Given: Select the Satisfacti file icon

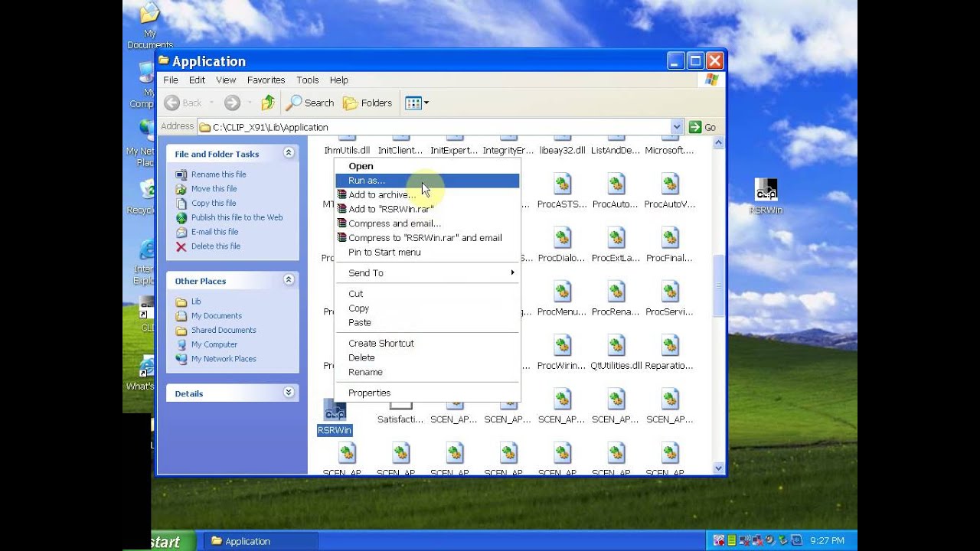Looking at the screenshot, I should pos(401,406).
